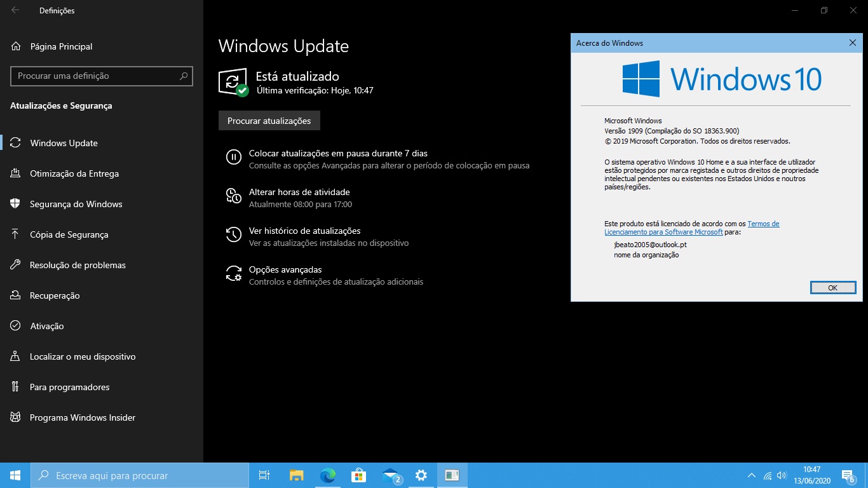868x488 pixels.
Task: Click the Versão 1909 build text
Action: coord(672,131)
